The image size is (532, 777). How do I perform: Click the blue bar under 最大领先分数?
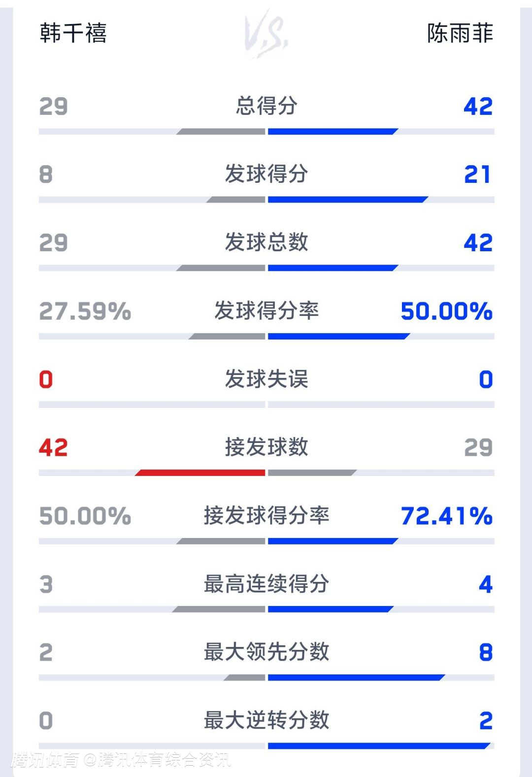[356, 678]
